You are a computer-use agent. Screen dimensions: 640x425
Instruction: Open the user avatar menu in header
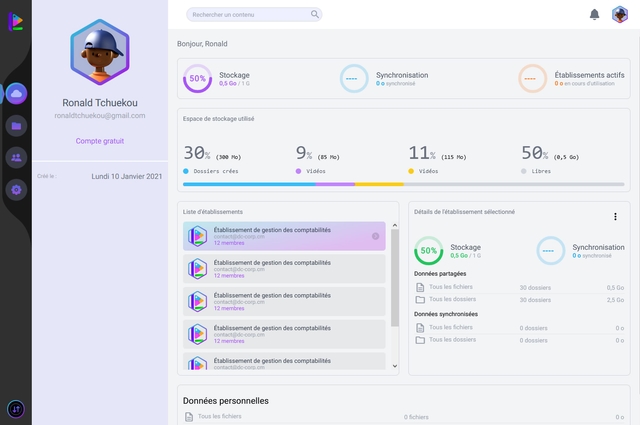pyautogui.click(x=620, y=14)
